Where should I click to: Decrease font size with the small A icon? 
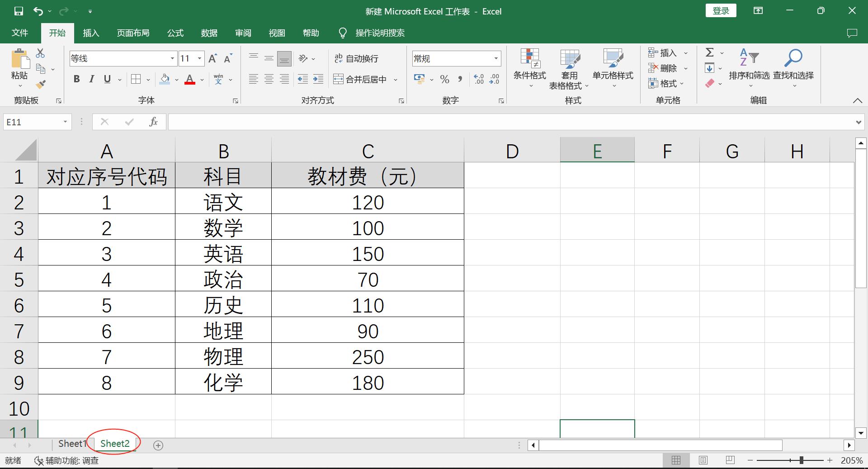(228, 58)
